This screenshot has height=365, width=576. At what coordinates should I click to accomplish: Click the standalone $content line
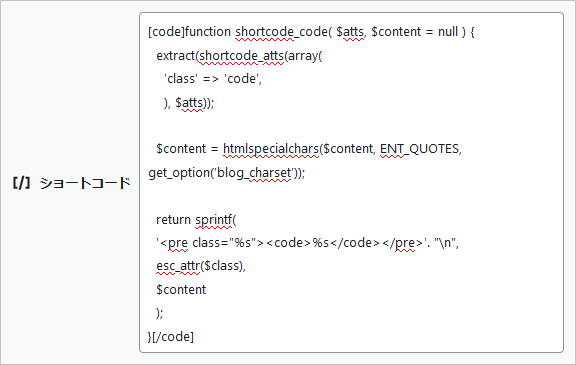[181, 290]
